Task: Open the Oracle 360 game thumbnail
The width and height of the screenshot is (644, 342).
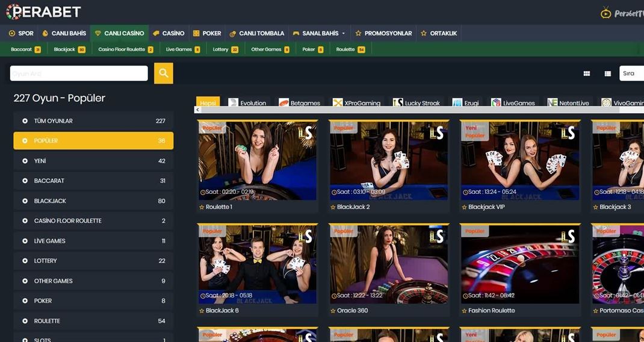Action: [x=389, y=264]
